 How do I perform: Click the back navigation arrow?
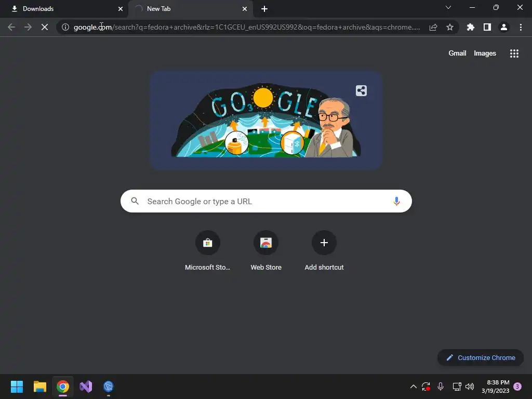tap(11, 27)
